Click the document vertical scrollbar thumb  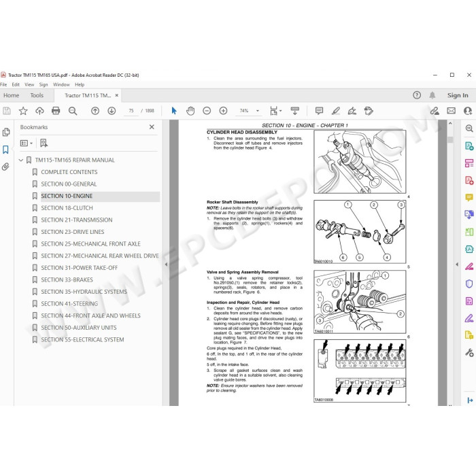[x=450, y=139]
